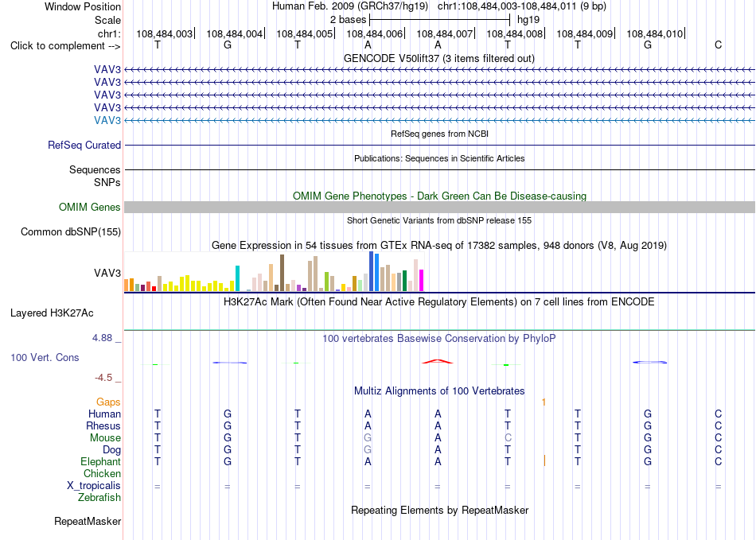This screenshot has width=756, height=540.
Task: Click the VAV3 label beside the GTEx bar chart
Action: pos(107,273)
